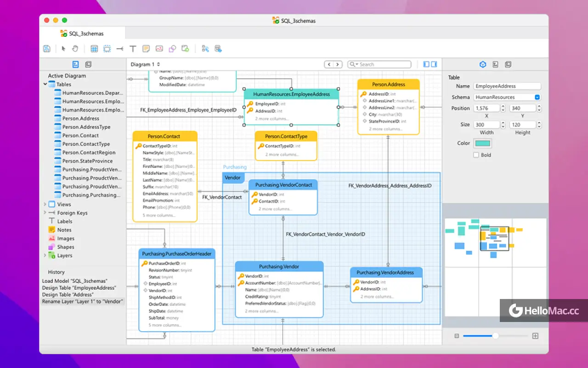This screenshot has height=368, width=588.
Task: Click the Position Y stepper
Action: (538, 108)
